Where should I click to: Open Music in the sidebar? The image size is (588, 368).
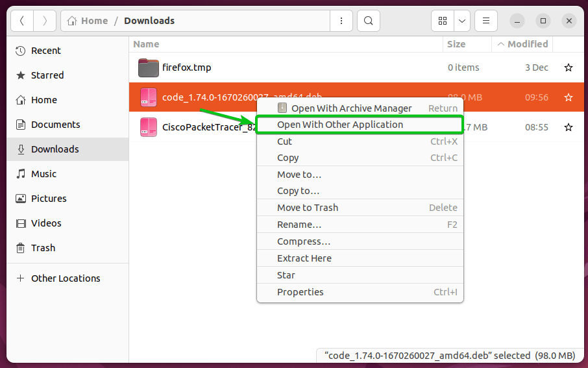tap(67, 174)
